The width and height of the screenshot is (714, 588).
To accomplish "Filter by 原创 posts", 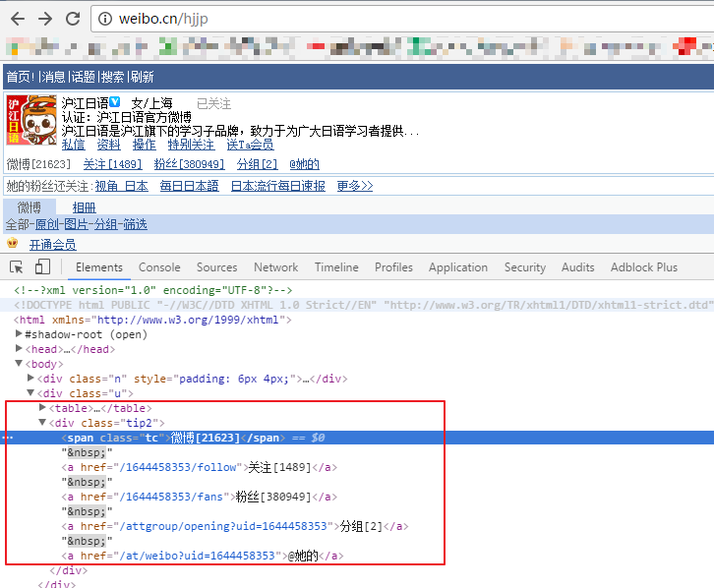I will pos(47,224).
